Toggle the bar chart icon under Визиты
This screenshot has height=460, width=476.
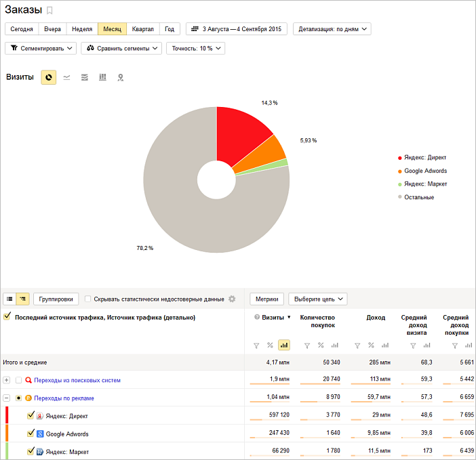[284, 346]
